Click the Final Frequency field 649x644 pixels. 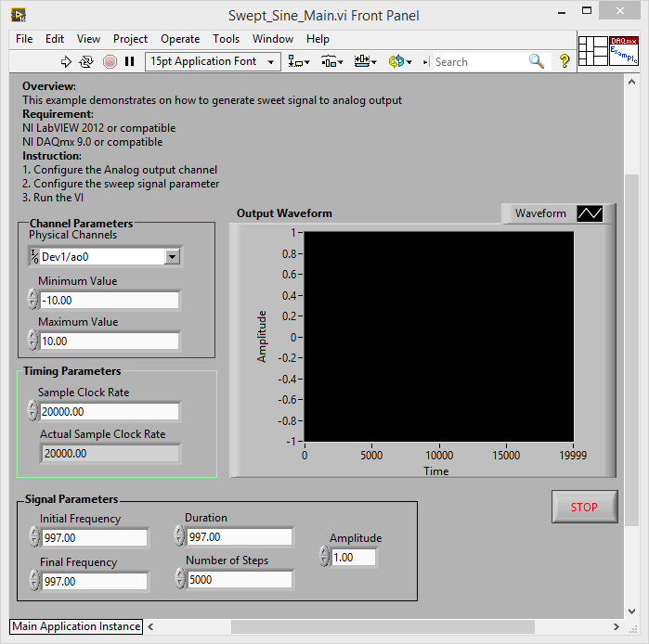tap(95, 582)
